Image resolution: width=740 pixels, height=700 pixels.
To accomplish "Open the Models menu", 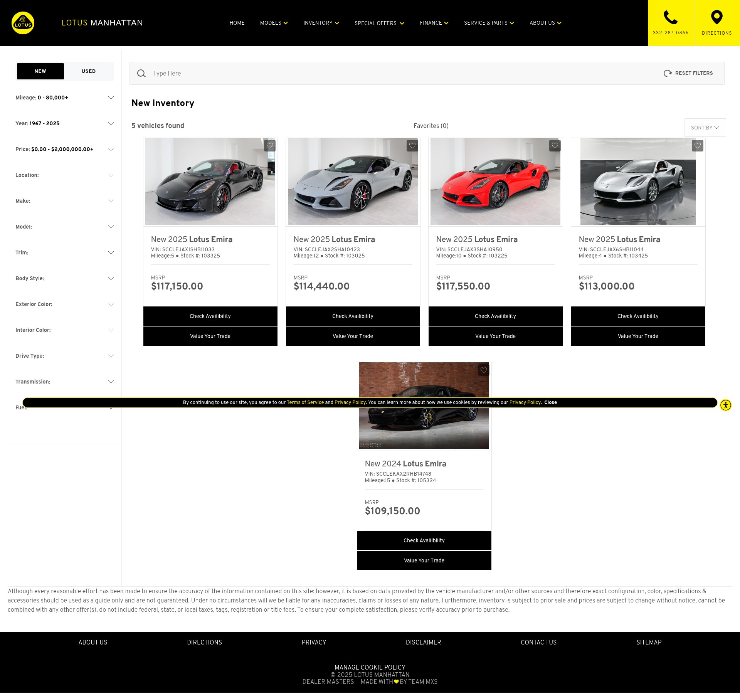I will [x=274, y=23].
